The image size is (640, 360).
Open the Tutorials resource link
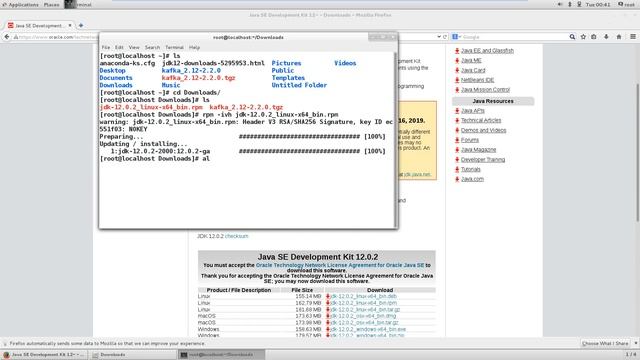pos(471,169)
